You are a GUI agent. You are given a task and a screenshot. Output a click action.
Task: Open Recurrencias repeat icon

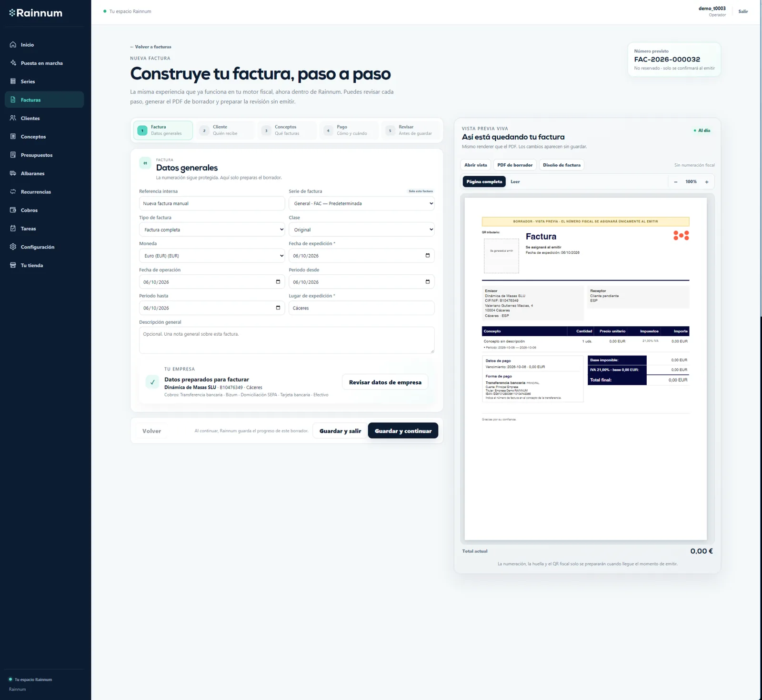coord(13,191)
